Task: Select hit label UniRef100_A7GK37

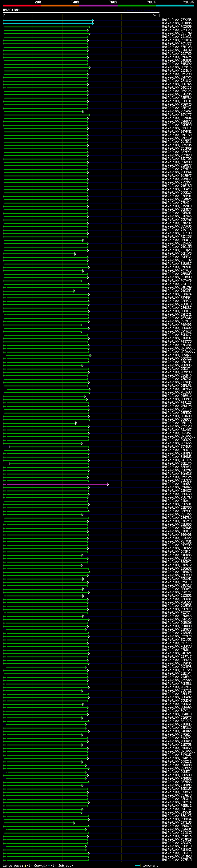Action: 176,338
